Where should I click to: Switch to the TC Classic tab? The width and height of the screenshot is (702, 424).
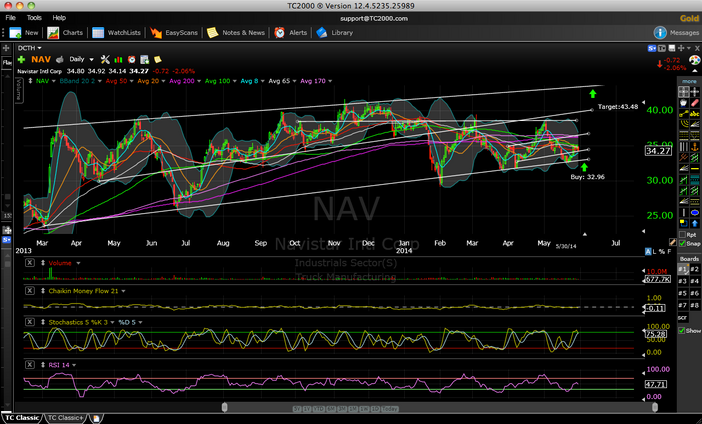[x=21, y=418]
